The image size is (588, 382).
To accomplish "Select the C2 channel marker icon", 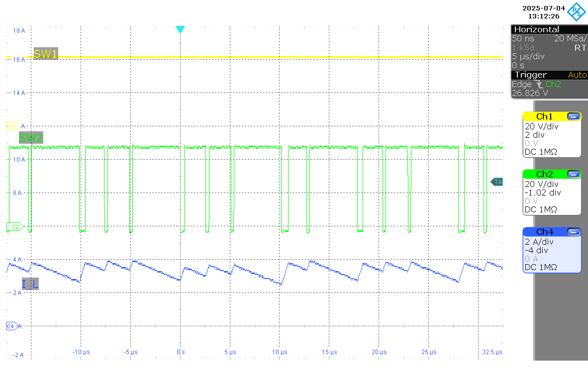I will click(x=14, y=225).
